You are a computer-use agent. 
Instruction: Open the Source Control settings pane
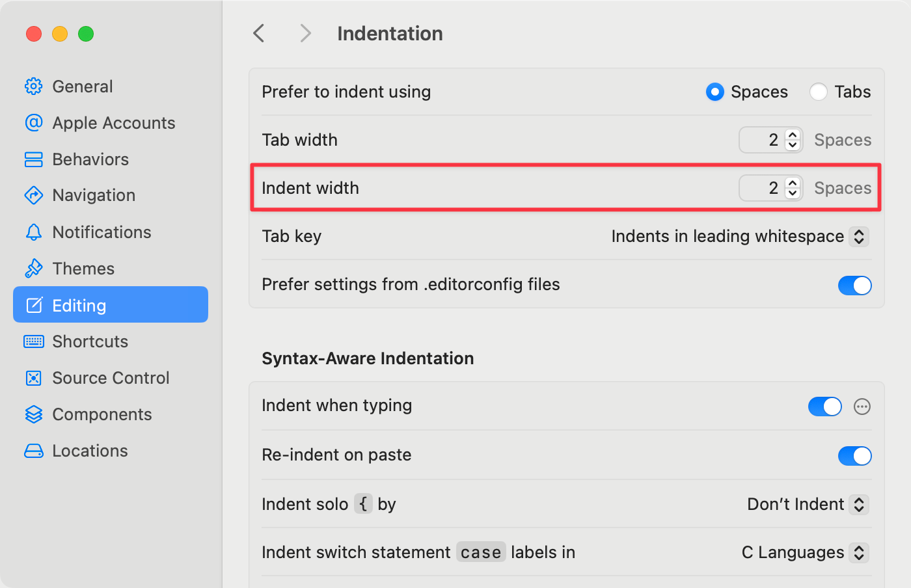(x=111, y=378)
